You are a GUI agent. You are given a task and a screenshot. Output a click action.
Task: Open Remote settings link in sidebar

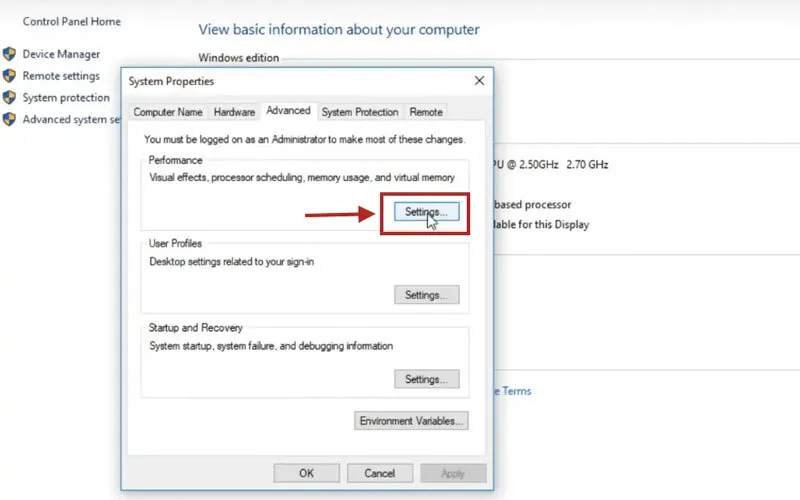[61, 76]
